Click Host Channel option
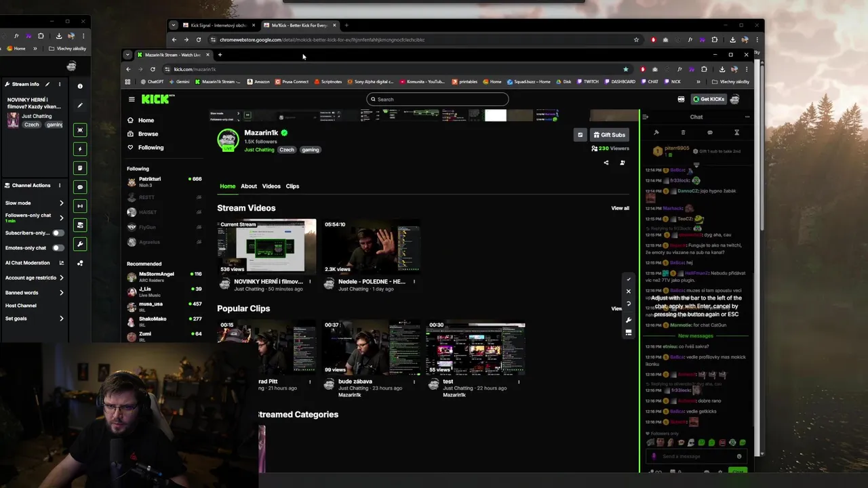Screen dimensions: 868x488 [21, 306]
